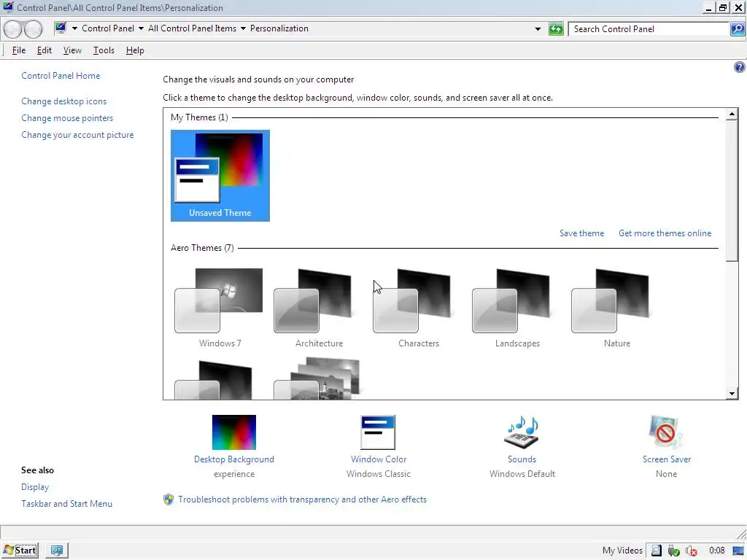This screenshot has width=747, height=560.
Task: Click the My Videos taskbar toolbar
Action: [x=622, y=551]
